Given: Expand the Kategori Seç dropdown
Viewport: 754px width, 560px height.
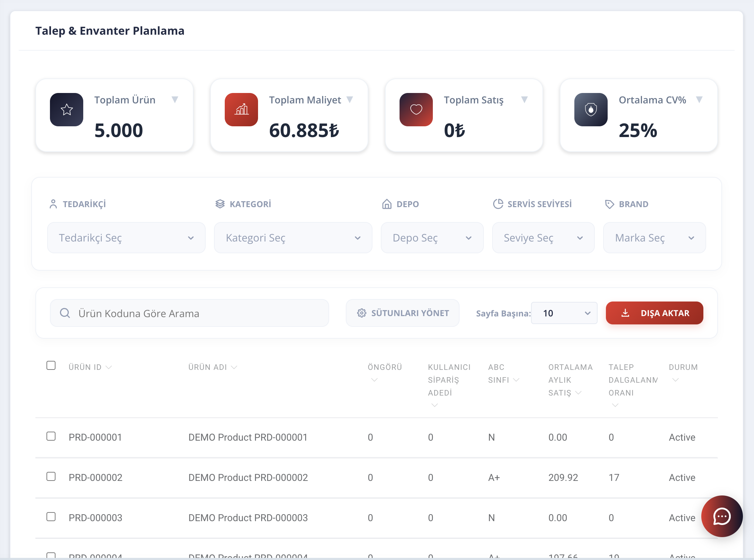Looking at the screenshot, I should pyautogui.click(x=293, y=238).
